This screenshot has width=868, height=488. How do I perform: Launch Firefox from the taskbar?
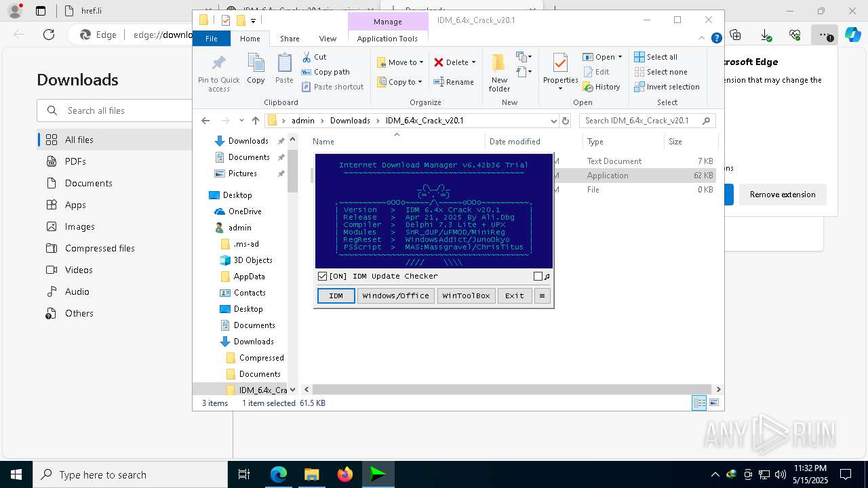pos(344,474)
